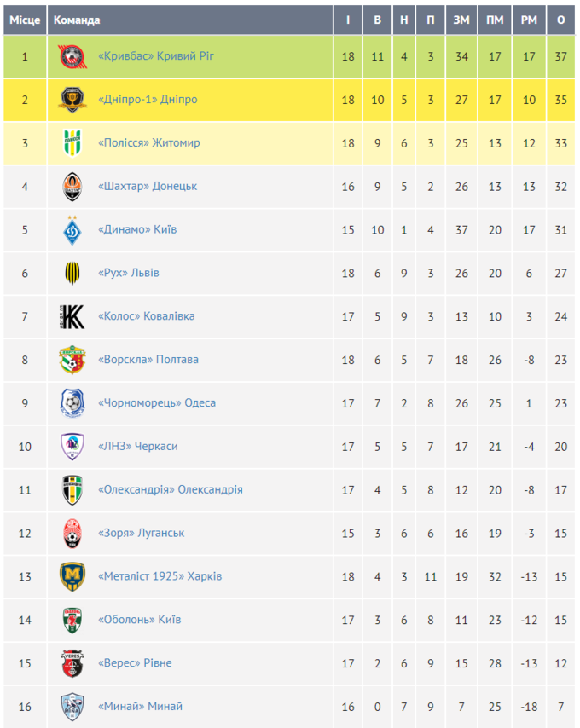Image resolution: width=580 pixels, height=728 pixels.
Task: Click the Rukh Lviv striped crest
Action: (x=72, y=274)
